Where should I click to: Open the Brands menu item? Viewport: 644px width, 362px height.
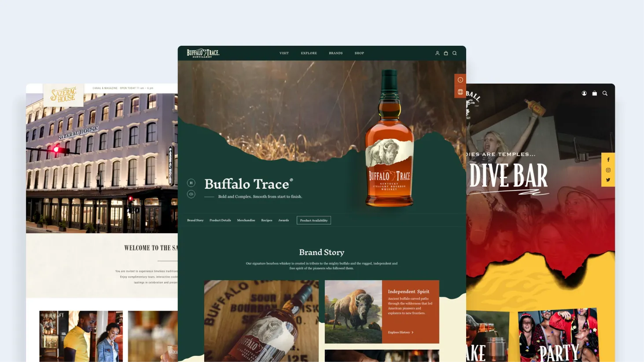point(335,53)
